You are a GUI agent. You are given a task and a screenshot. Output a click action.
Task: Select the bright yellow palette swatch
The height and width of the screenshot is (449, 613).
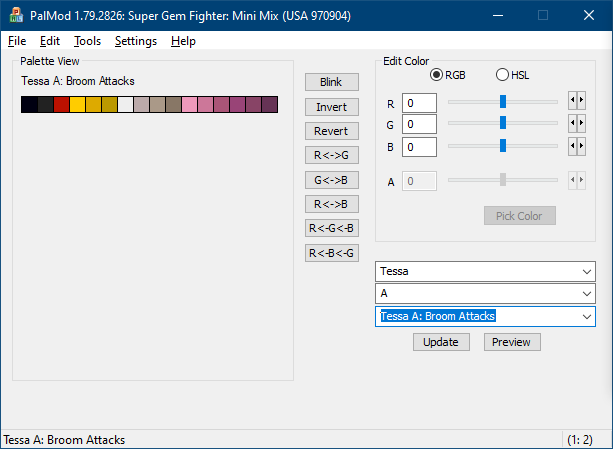pos(77,105)
